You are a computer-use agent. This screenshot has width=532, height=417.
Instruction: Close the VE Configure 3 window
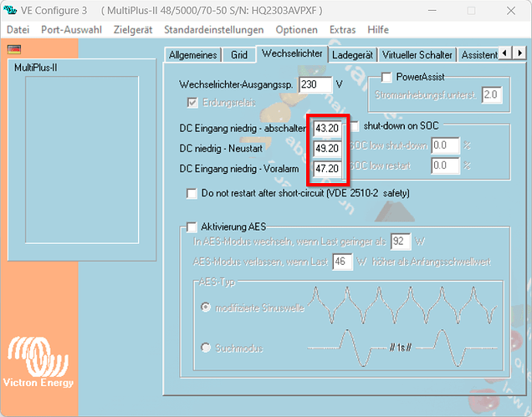510,11
